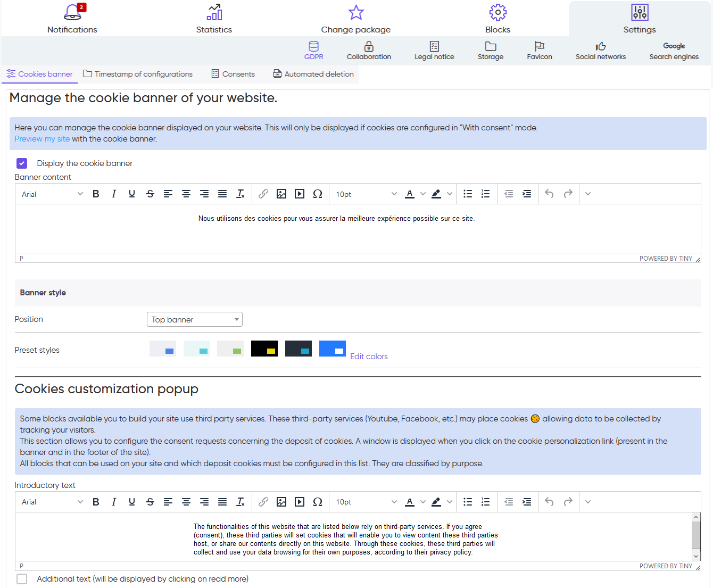Insert special character in Banner content editor
The image size is (713, 588).
(318, 194)
